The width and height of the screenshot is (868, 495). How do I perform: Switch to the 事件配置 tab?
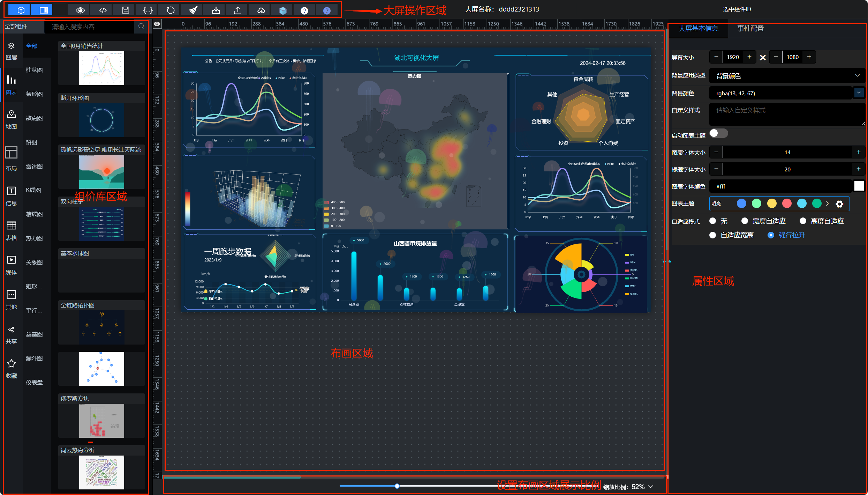point(750,29)
